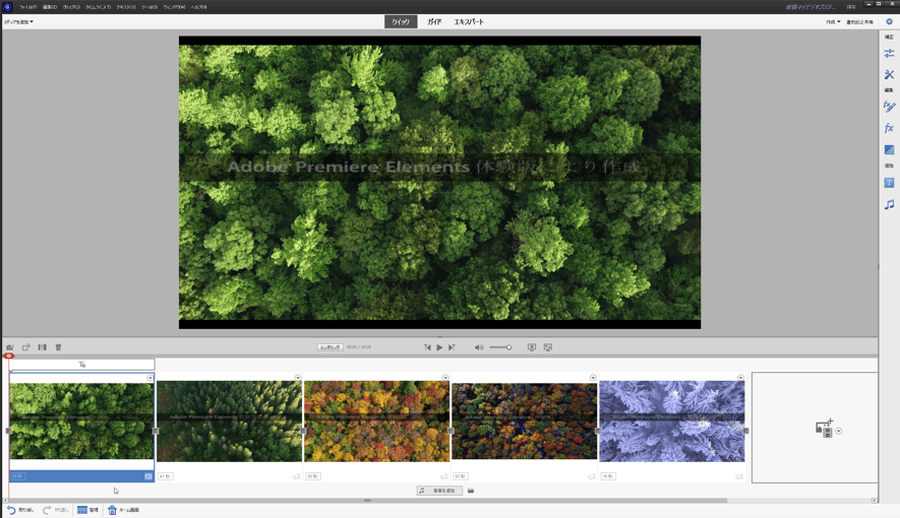This screenshot has height=518, width=900.
Task: Open the Transitions panel icon
Action: [x=889, y=149]
